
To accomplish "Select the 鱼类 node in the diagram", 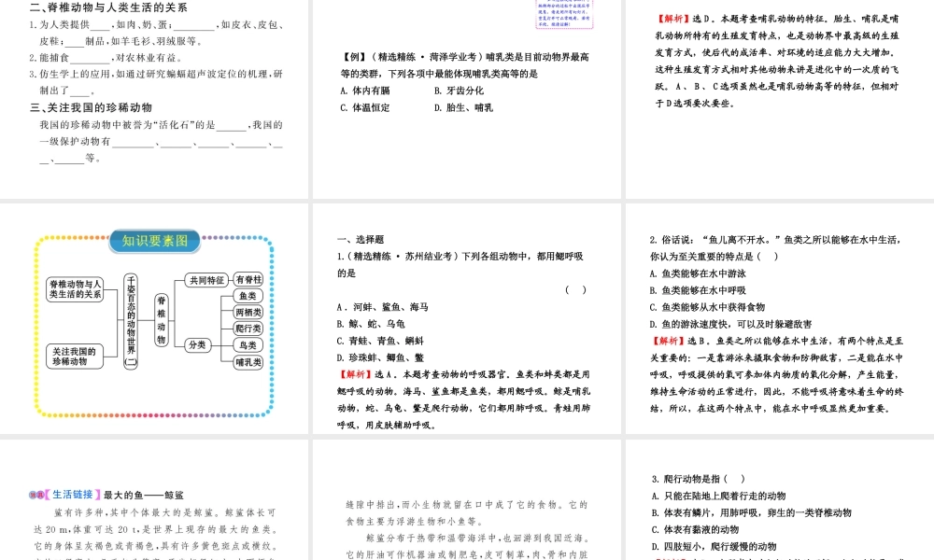I will pos(248,296).
